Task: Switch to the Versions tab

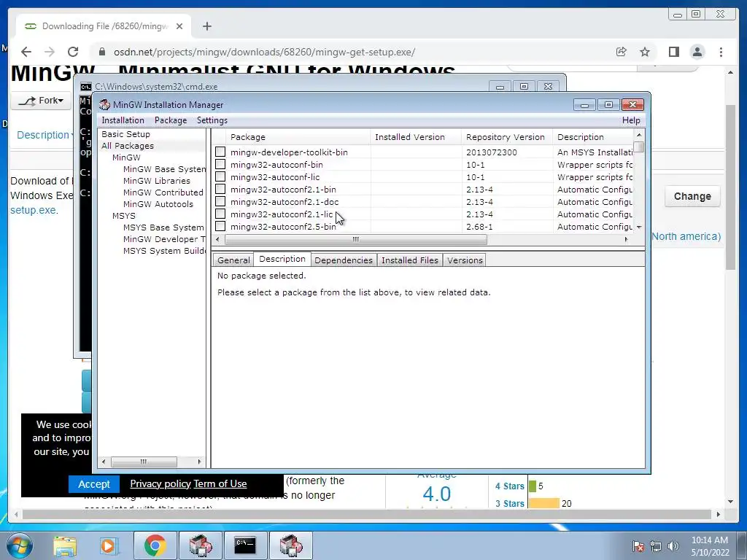Action: coord(465,260)
